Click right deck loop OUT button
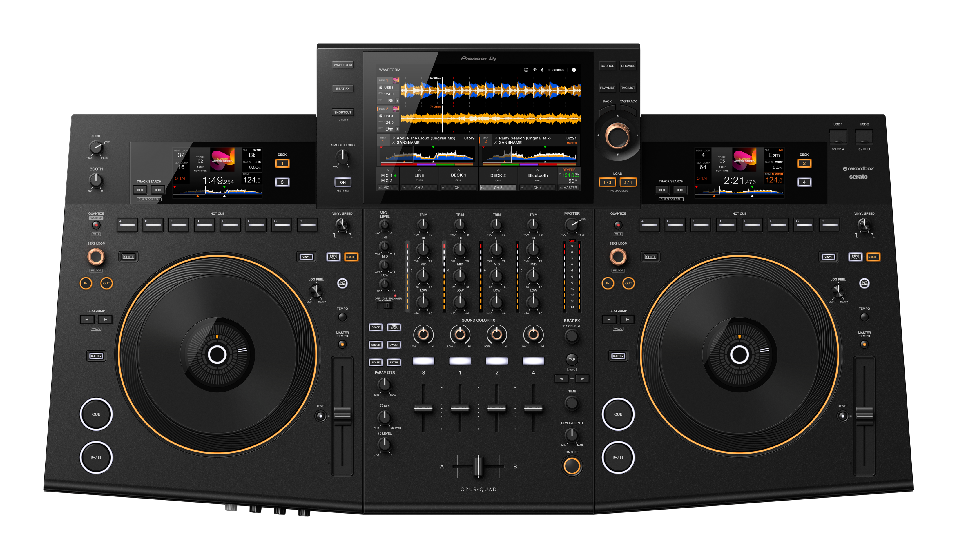The height and width of the screenshot is (560, 957). tap(628, 283)
